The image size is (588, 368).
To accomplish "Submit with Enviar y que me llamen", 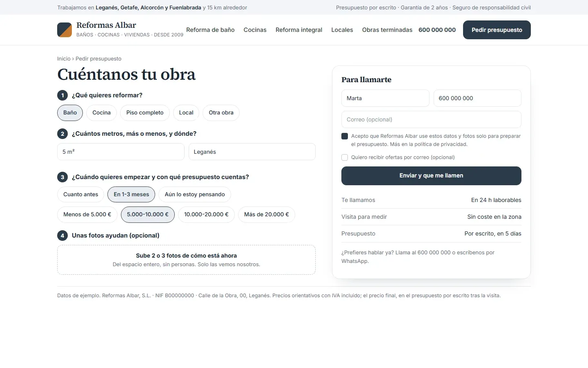I will pyautogui.click(x=431, y=176).
